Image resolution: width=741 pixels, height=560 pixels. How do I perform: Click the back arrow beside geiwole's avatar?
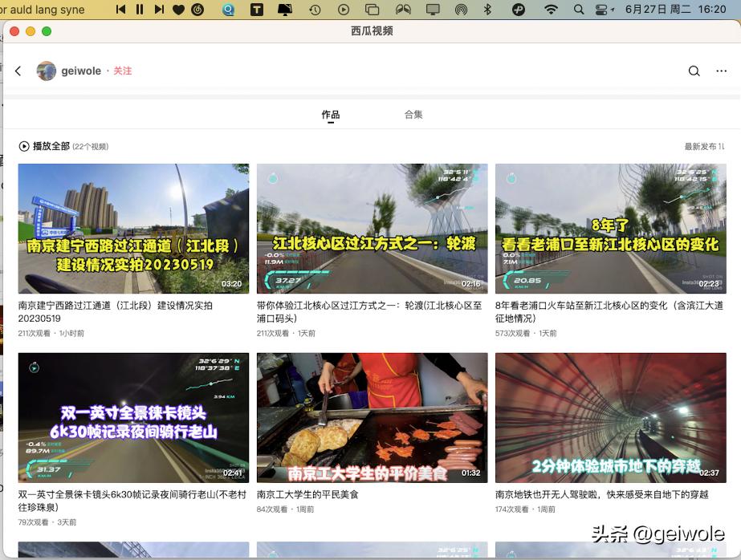(18, 71)
